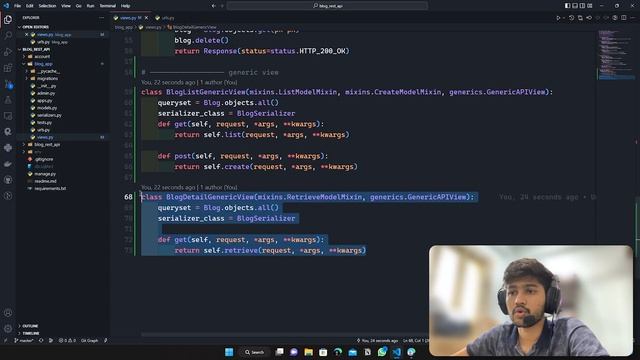Open the Terminal menu
Viewport: 640px width, 360px height.
108,6
